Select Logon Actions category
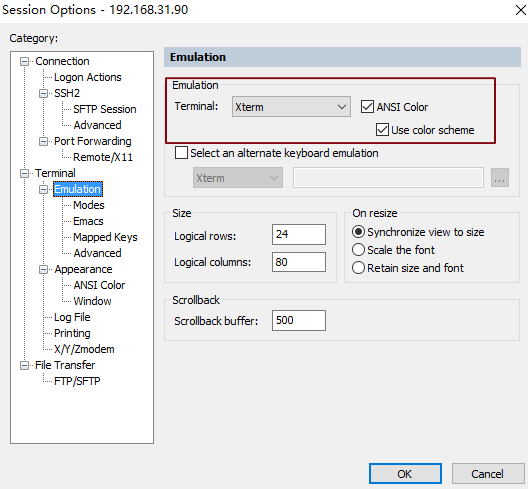Screen dimensions: 528x489 tap(88, 77)
